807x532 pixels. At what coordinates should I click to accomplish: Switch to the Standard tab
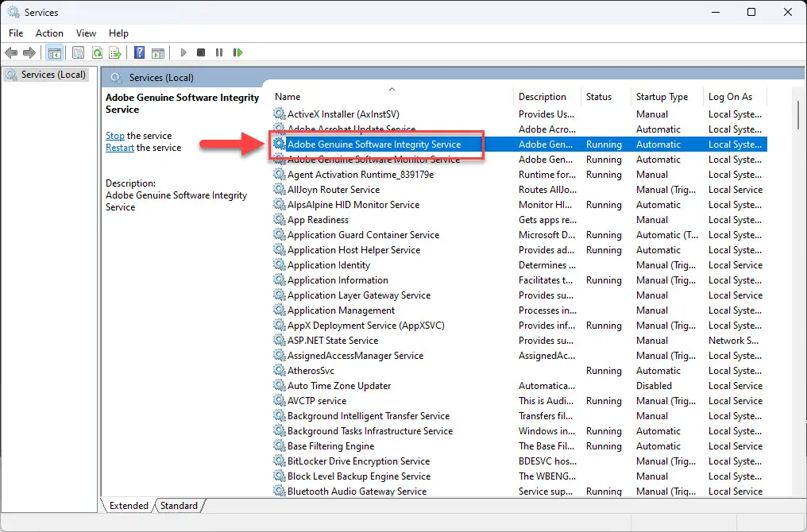click(x=179, y=506)
